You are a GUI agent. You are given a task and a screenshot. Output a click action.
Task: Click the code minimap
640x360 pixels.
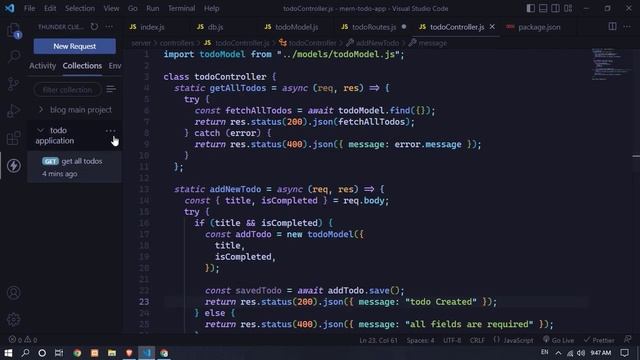pos(611,64)
